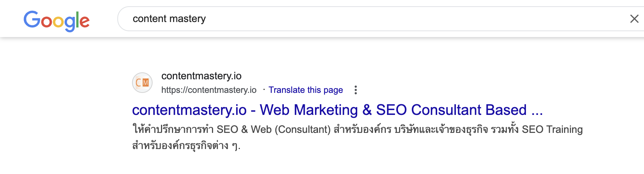Click "Translate this page" link
The image size is (644, 174).
tap(305, 90)
